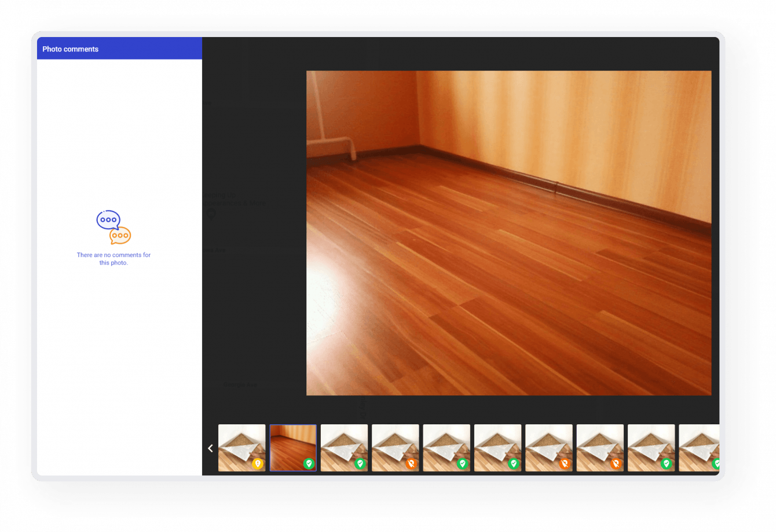
Task: Click the "Photo comments" panel header
Action: click(x=119, y=49)
